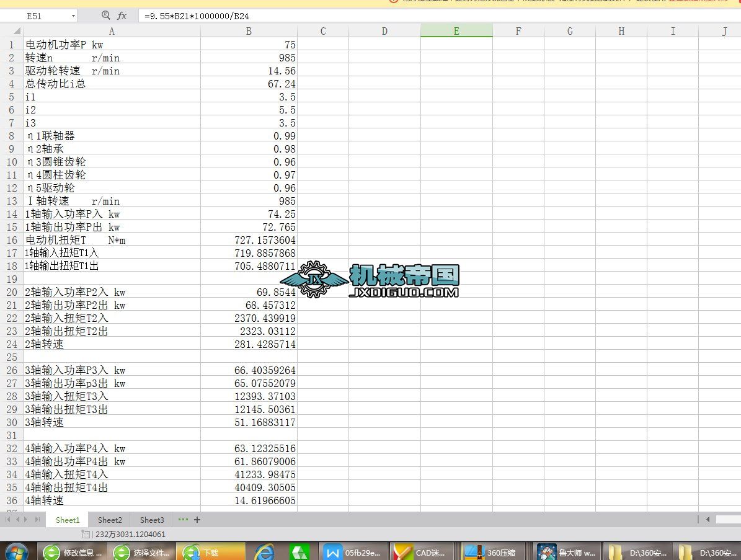Go to first sheet navigation arrow
Image resolution: width=741 pixels, height=560 pixels.
[x=7, y=519]
